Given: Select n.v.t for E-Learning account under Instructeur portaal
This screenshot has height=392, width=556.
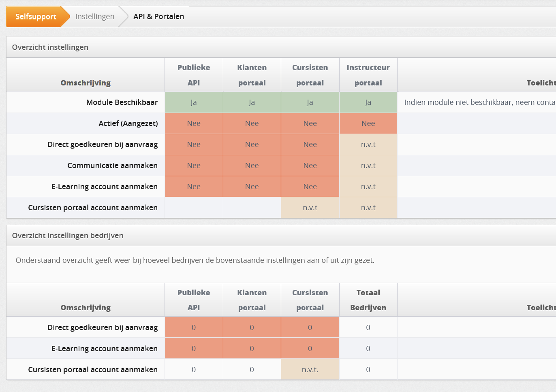Looking at the screenshot, I should (368, 187).
